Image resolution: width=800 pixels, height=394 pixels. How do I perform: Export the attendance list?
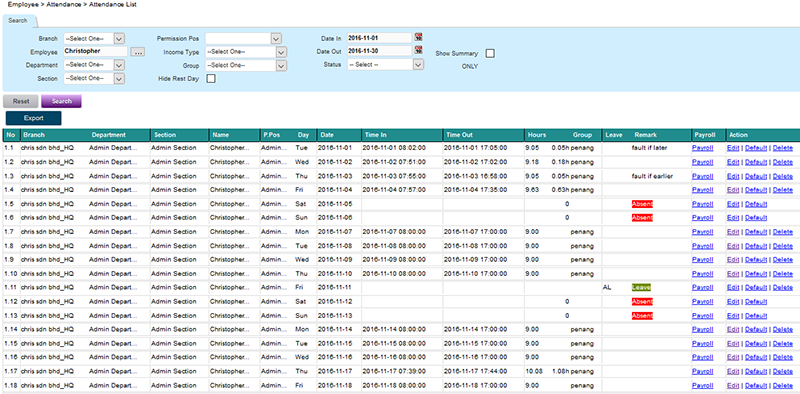(34, 118)
